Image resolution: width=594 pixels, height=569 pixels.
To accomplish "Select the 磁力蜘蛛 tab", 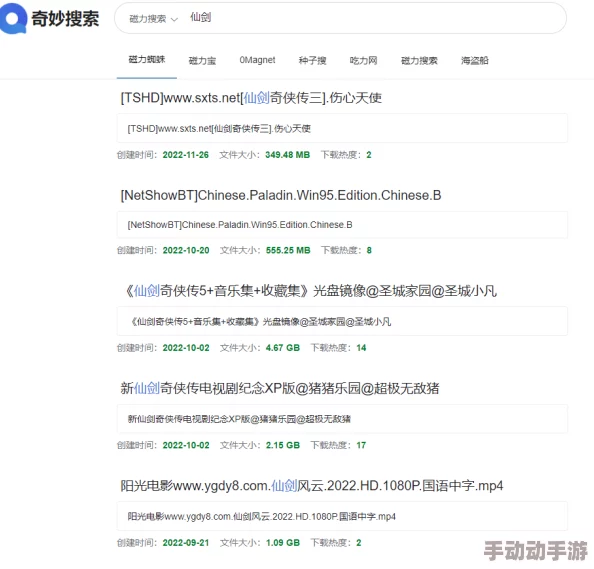I will coord(147,59).
